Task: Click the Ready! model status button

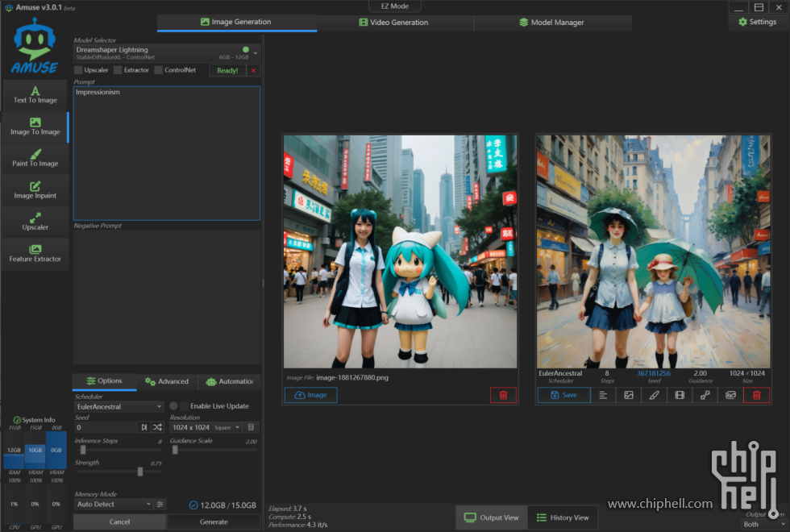Action: click(227, 71)
